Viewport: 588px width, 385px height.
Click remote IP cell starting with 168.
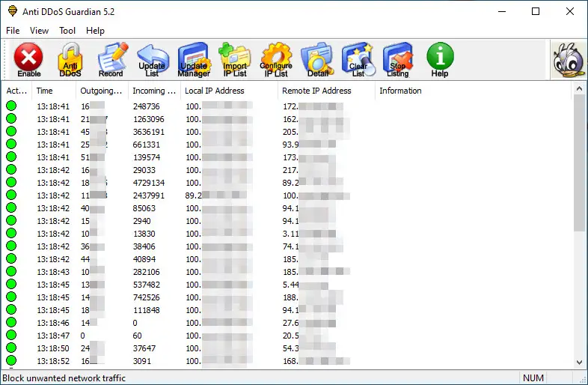[316, 361]
